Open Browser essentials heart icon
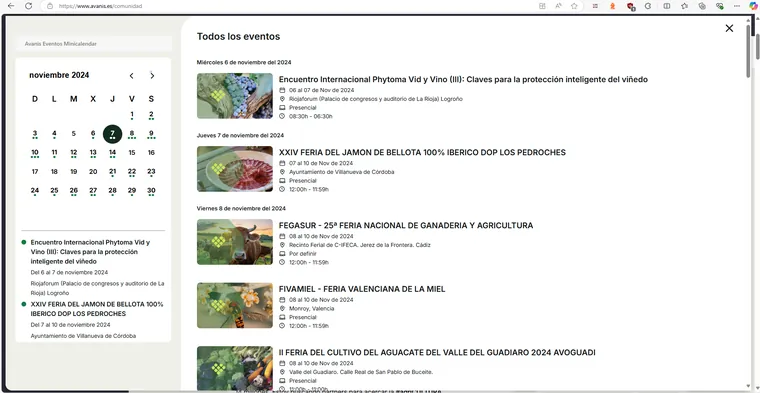Viewport: 760px width, 393px height. click(x=720, y=6)
